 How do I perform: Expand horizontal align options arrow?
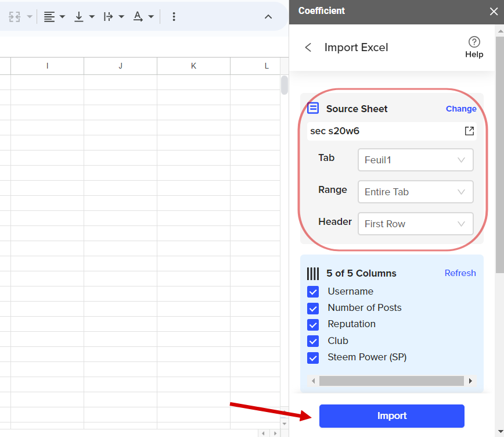pos(62,17)
